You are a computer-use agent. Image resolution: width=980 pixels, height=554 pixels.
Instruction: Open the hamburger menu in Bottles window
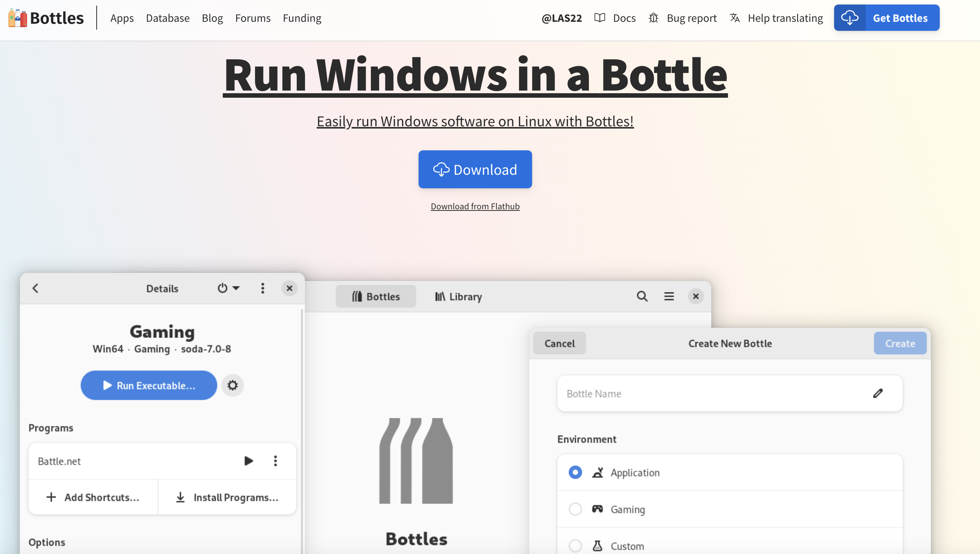point(669,297)
